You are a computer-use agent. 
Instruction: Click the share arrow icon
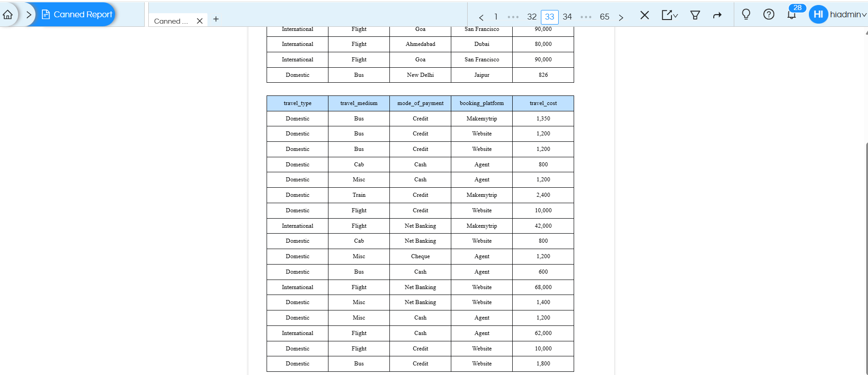(x=717, y=15)
